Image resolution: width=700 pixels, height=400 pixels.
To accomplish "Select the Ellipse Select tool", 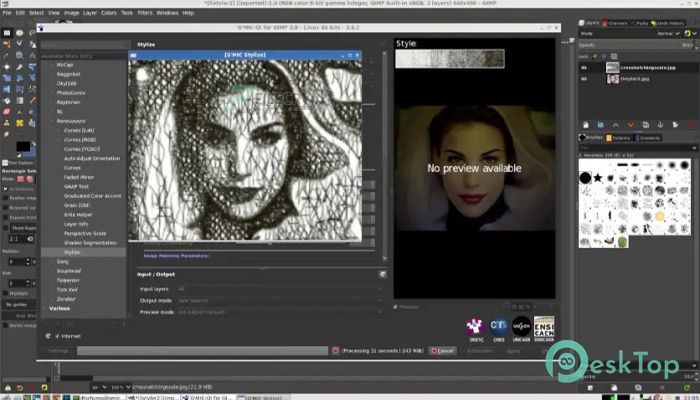I will (x=20, y=33).
